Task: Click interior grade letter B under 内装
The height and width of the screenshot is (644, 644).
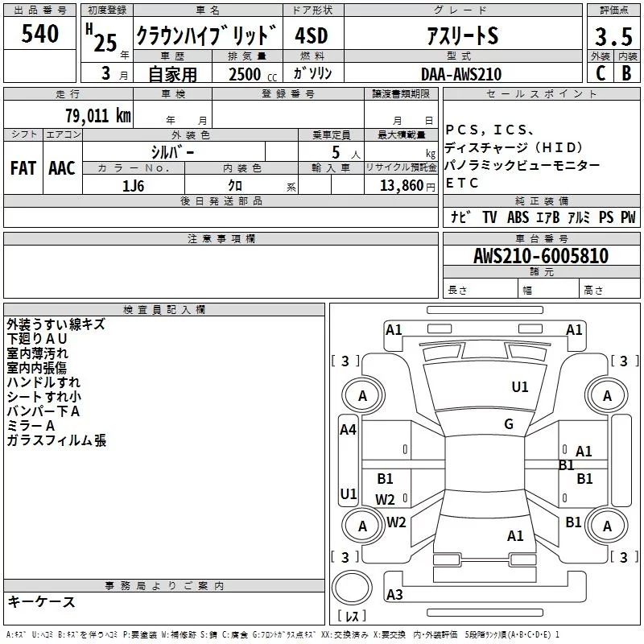Action: coord(627,73)
